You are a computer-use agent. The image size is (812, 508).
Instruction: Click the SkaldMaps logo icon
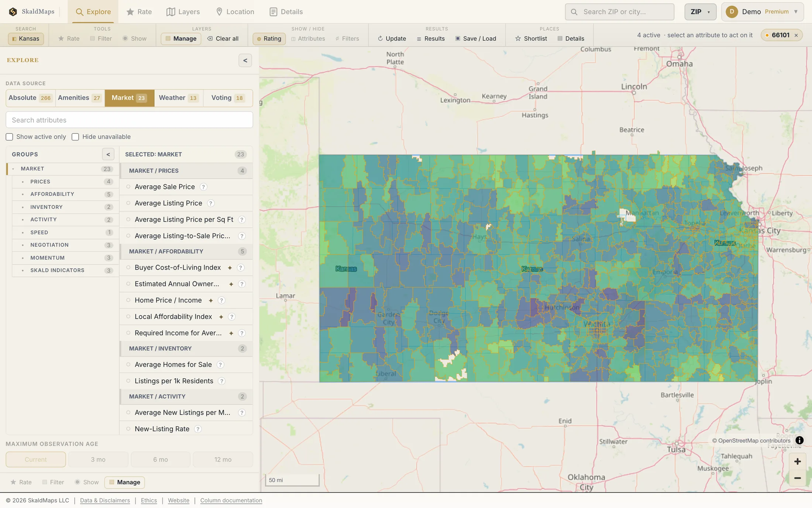pos(13,12)
